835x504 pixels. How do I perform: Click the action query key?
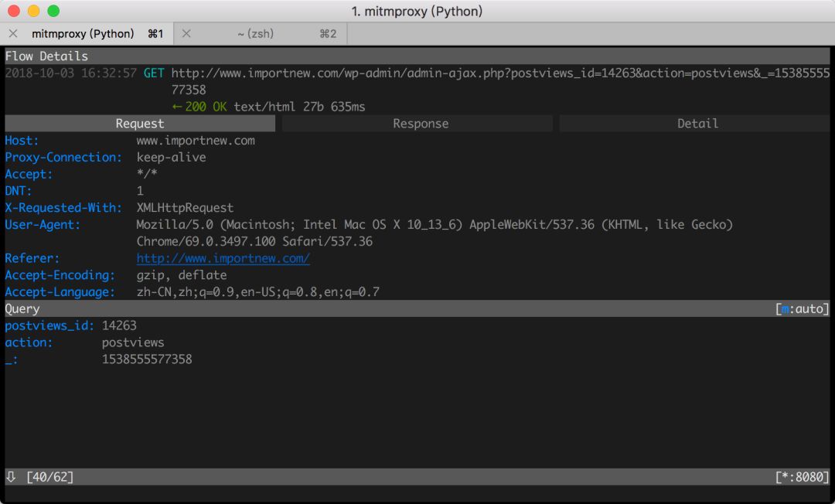[29, 342]
